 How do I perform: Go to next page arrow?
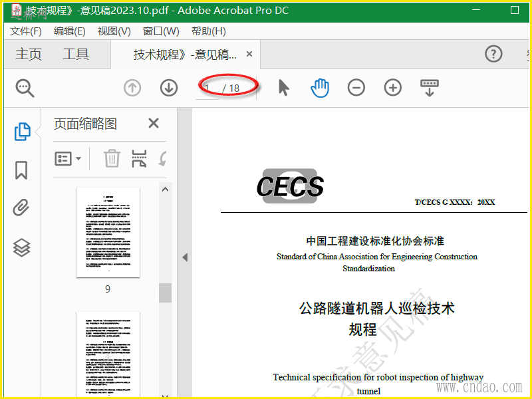(169, 88)
